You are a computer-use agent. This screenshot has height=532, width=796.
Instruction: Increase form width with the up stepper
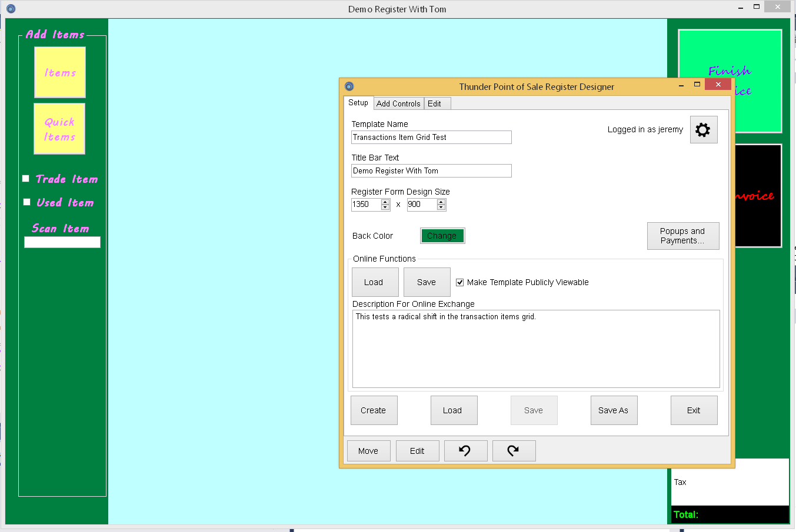(x=385, y=202)
